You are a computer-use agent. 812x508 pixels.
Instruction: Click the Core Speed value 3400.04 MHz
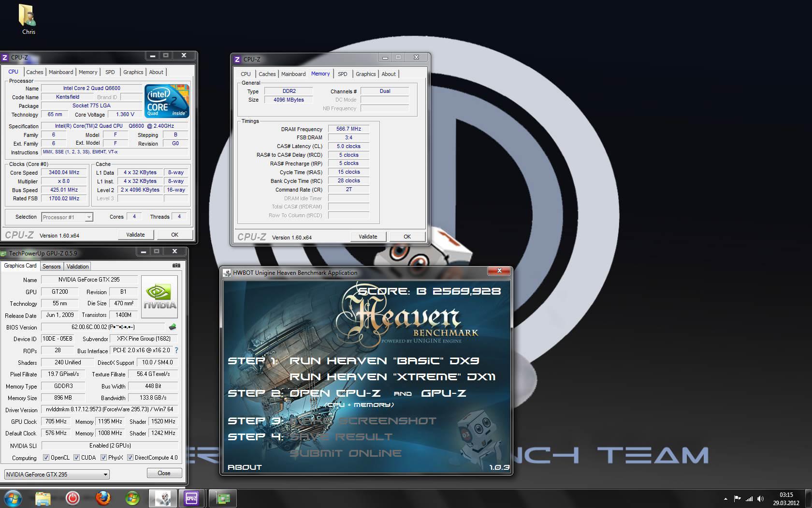pyautogui.click(x=64, y=172)
